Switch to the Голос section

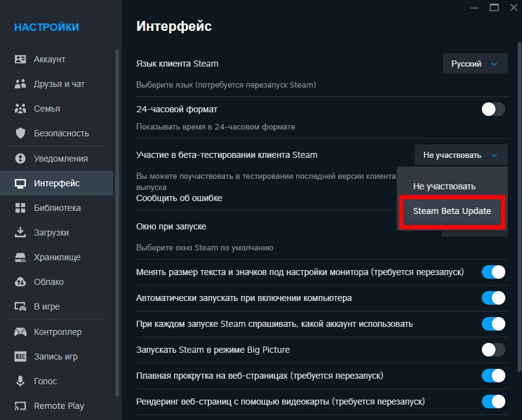click(x=57, y=381)
